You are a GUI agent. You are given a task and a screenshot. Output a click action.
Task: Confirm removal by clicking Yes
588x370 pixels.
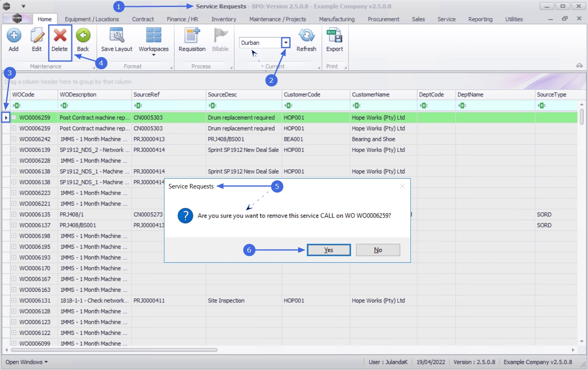pos(329,250)
